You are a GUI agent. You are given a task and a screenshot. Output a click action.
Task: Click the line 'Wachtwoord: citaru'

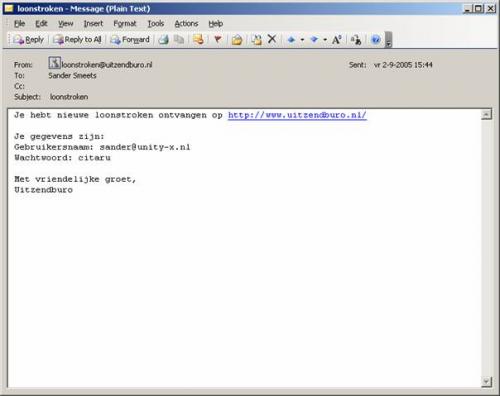tap(62, 158)
